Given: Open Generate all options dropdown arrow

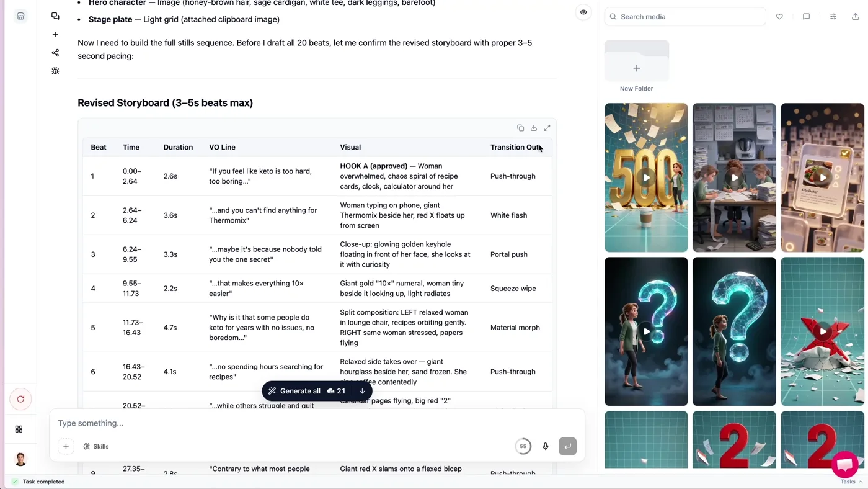Looking at the screenshot, I should (362, 391).
